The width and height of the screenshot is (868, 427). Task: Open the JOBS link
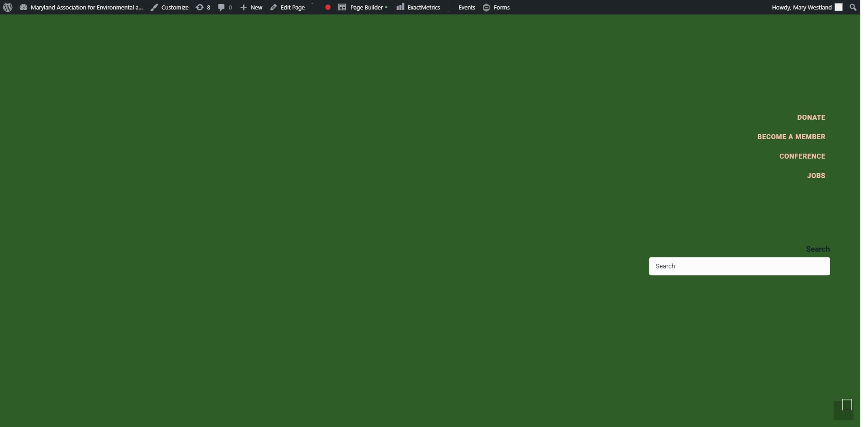[x=816, y=176]
